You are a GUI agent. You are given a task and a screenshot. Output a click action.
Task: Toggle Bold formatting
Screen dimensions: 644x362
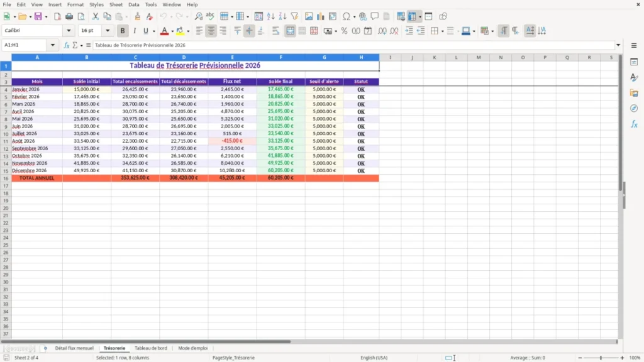[123, 31]
